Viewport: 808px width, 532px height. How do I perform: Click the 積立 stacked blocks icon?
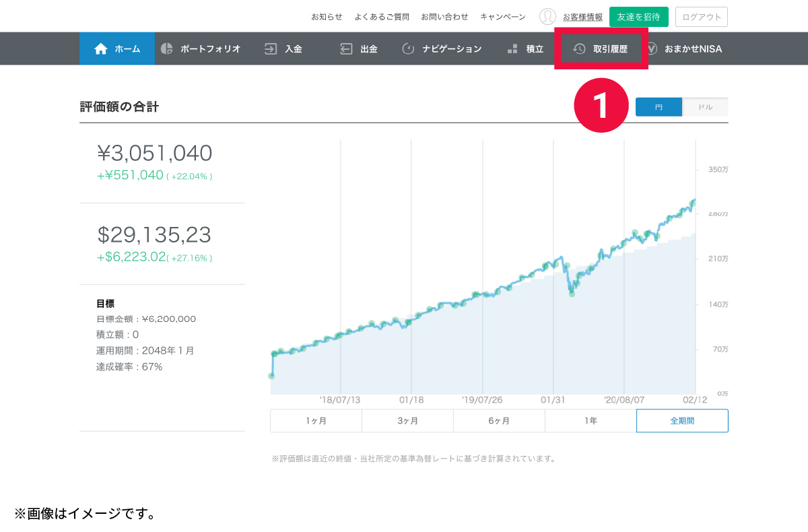(512, 48)
